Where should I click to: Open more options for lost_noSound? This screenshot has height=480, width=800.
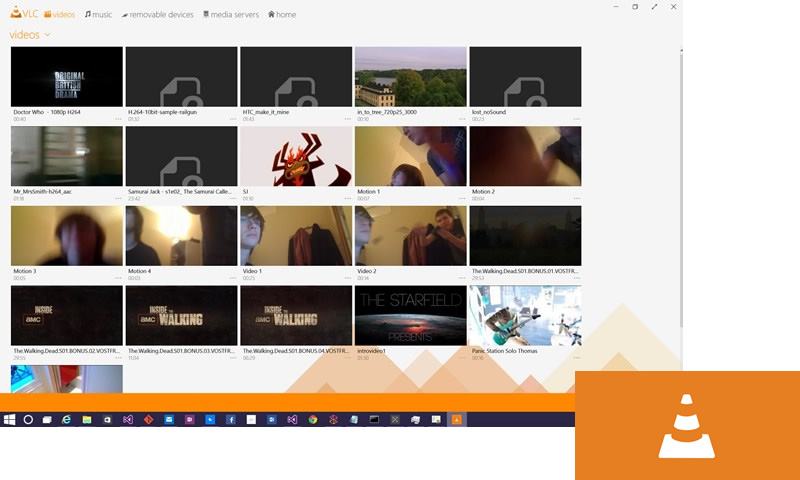577,119
